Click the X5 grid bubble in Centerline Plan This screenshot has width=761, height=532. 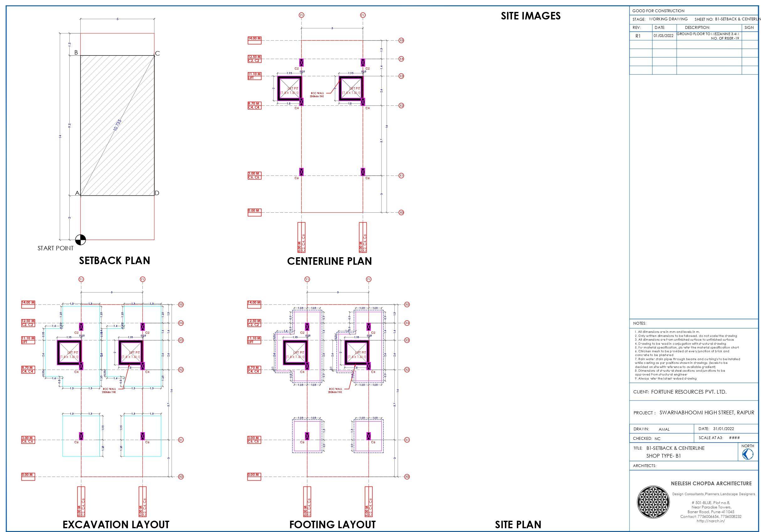[x=401, y=40]
